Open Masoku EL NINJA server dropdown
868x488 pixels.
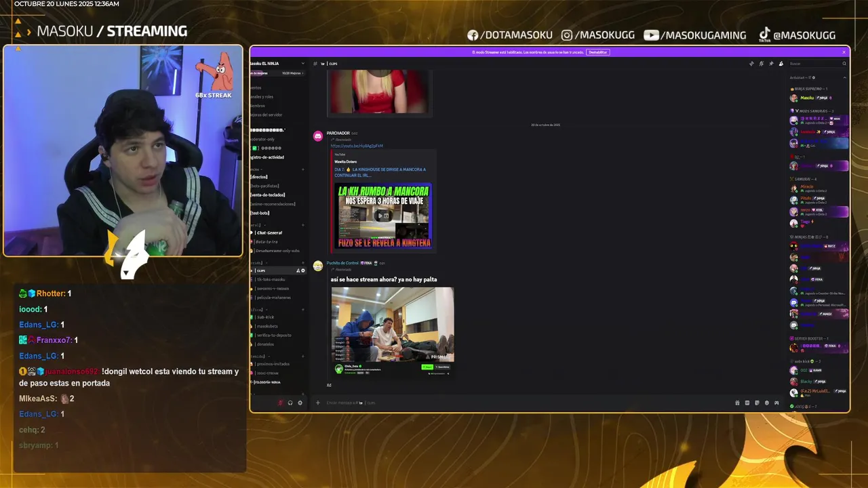tap(277, 64)
